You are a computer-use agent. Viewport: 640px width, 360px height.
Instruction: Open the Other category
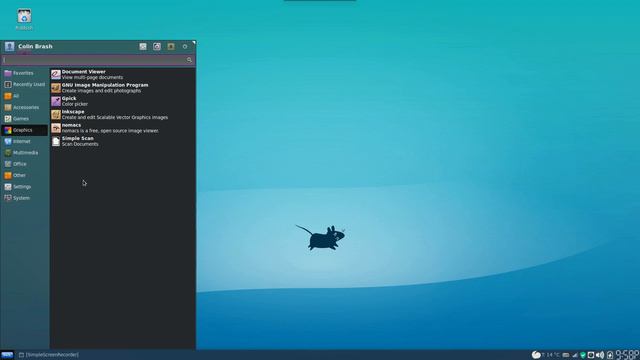24,176
